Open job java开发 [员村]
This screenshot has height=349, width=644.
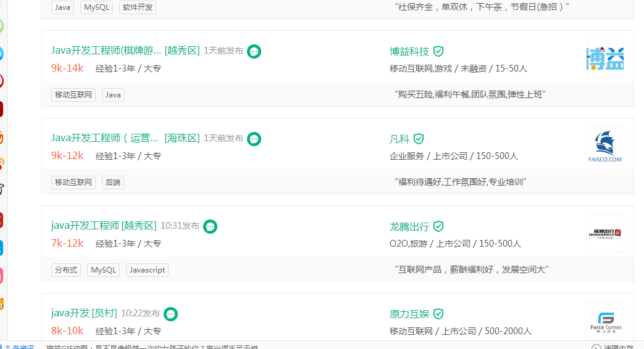(x=84, y=313)
